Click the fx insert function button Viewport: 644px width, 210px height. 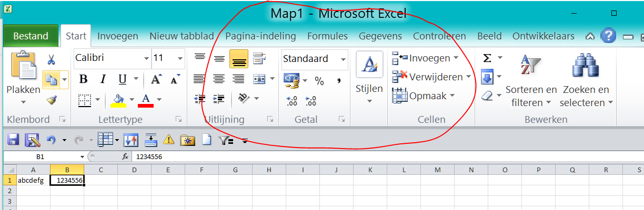[125, 156]
